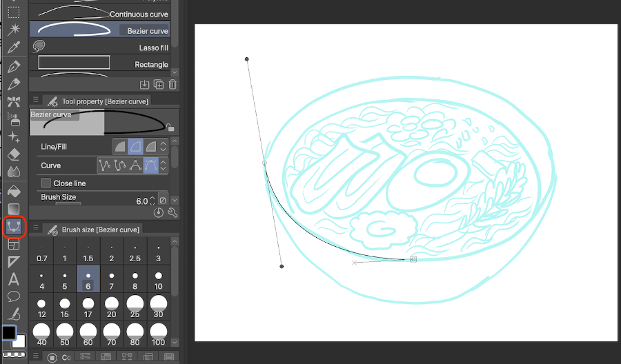Click brush size palette scroll-down arrow
Viewport: 621px width, 364px height.
(175, 342)
